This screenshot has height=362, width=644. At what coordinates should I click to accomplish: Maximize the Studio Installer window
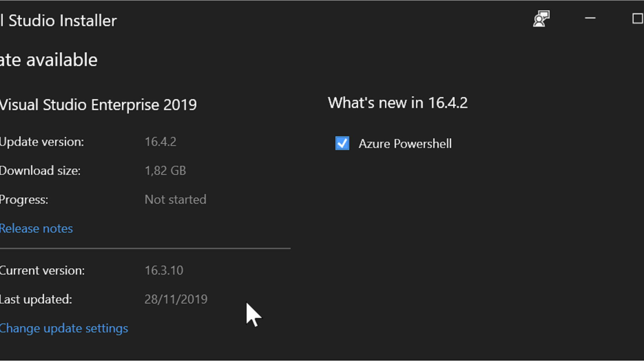coord(637,18)
